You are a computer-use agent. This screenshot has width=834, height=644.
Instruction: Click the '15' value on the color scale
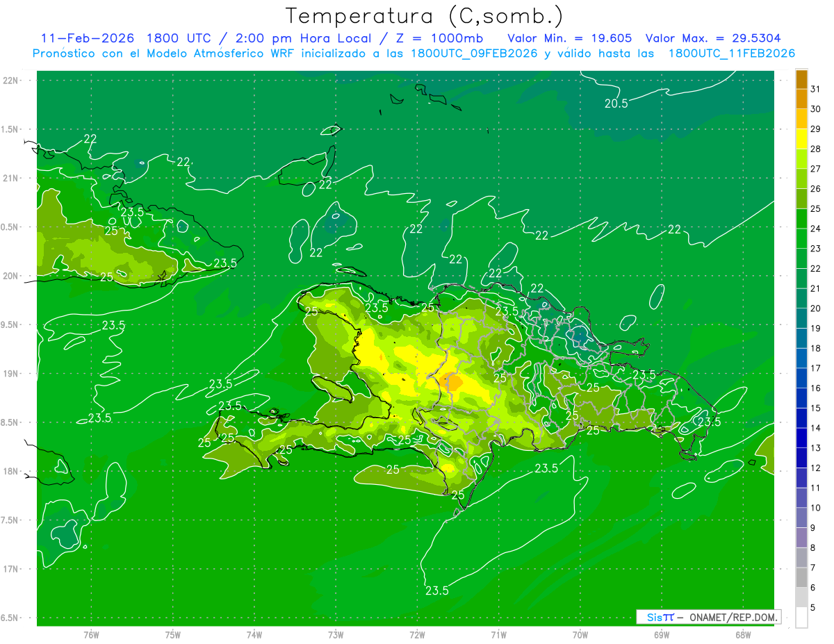[816, 408]
